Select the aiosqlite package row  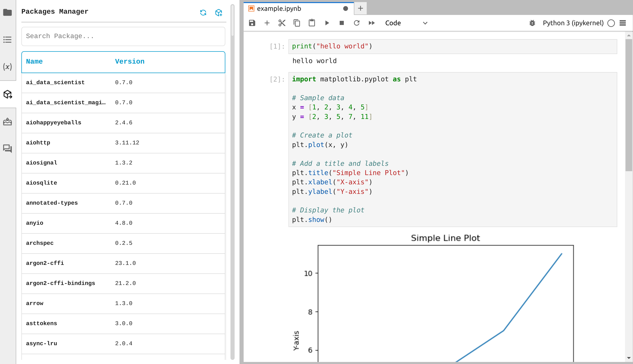tap(123, 183)
